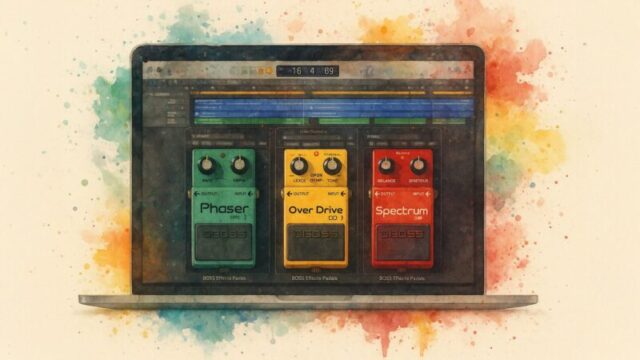640x360 pixels.
Task: Click the Rate knob on the Phaser pedal
Action: (207, 165)
